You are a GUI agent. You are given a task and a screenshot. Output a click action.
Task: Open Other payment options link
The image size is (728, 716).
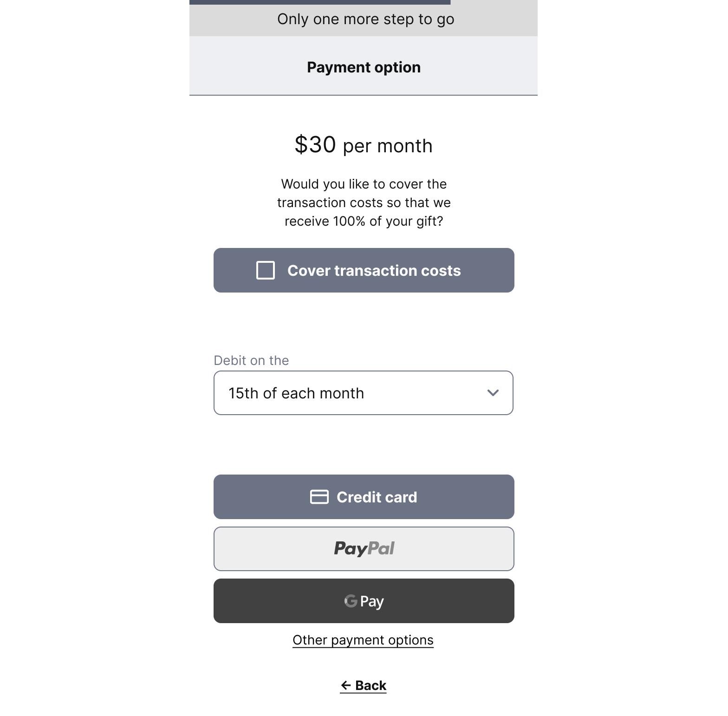(363, 640)
